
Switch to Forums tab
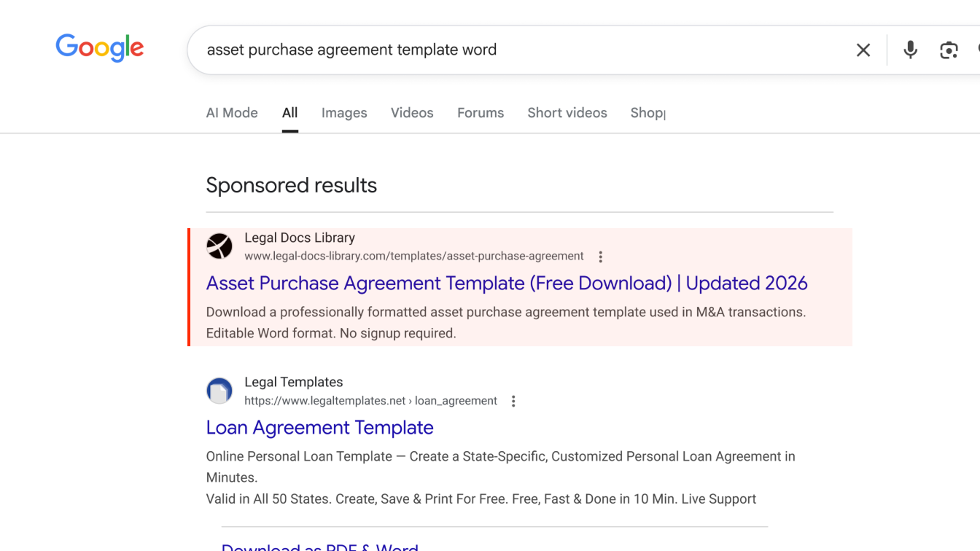tap(481, 113)
